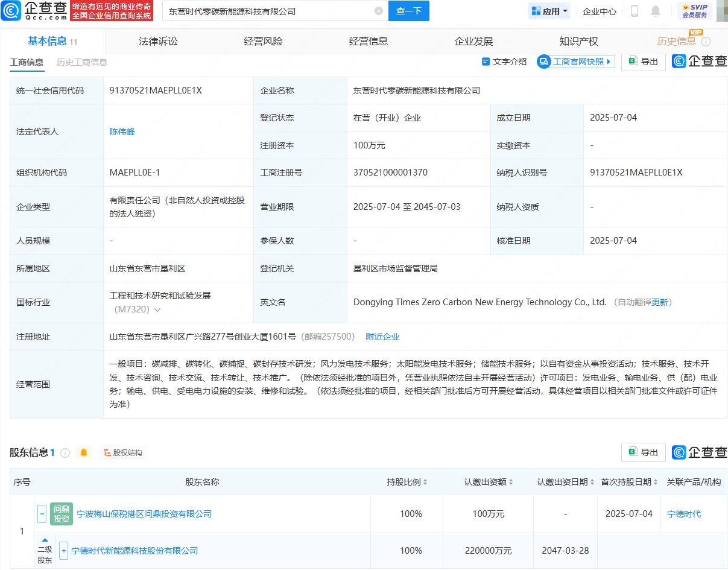Open SVIP member services badge

point(694,11)
